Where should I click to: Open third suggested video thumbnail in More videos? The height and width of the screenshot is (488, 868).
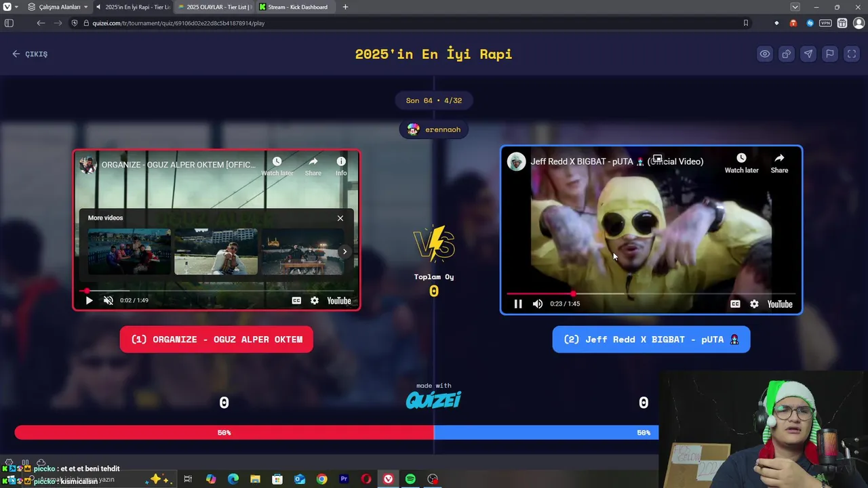[302, 251]
